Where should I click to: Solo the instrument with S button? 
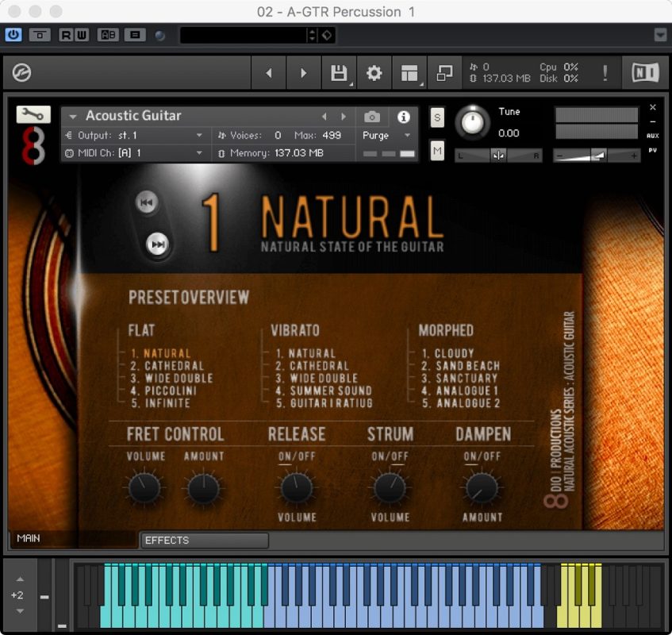tap(436, 117)
